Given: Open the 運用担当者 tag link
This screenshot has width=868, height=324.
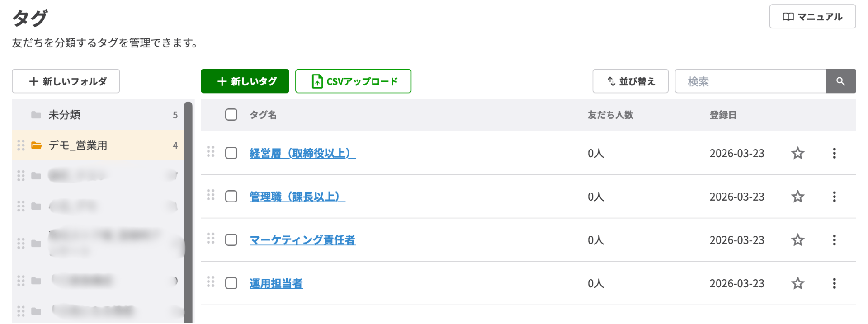Looking at the screenshot, I should (x=276, y=284).
